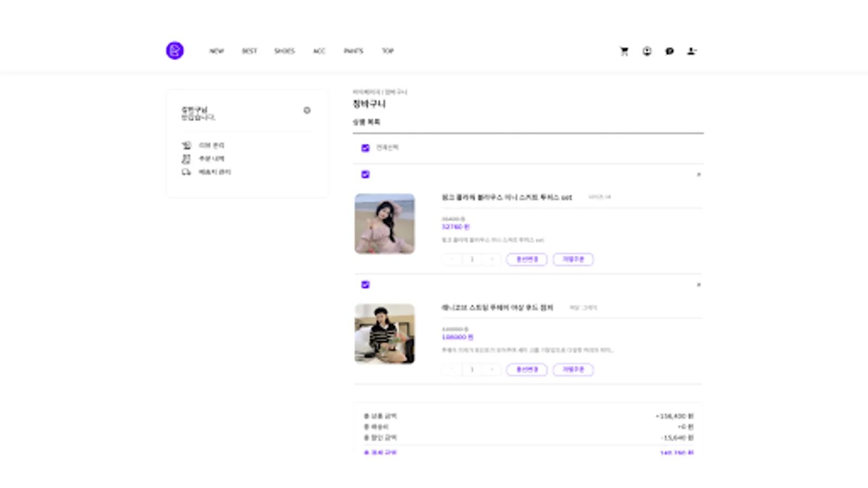Screen dimensions: 868x488
Task: Uncheck the pink dress set item checkbox
Action: (365, 174)
